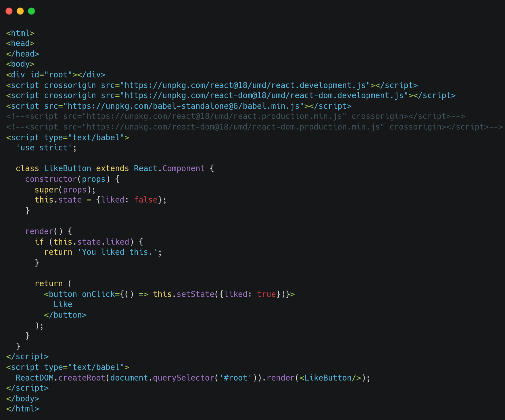Click the commented react-dom.production.min.js line
The image size is (505, 420).
point(254,127)
